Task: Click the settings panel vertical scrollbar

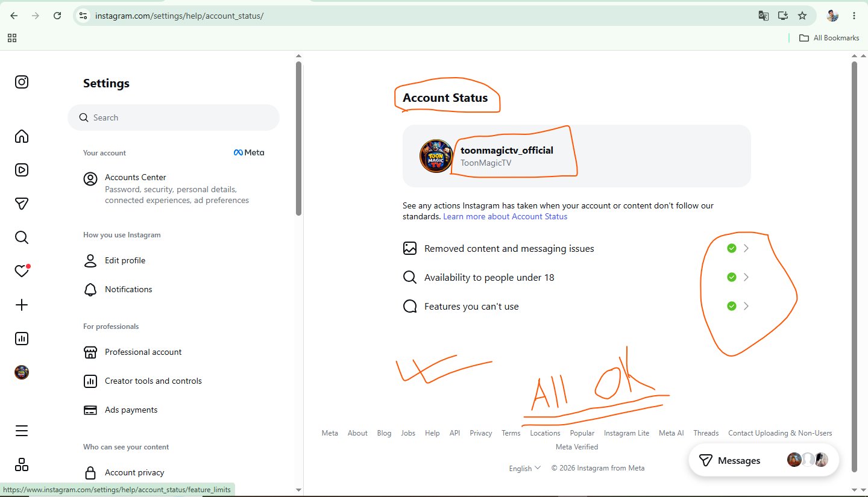Action: tap(298, 139)
